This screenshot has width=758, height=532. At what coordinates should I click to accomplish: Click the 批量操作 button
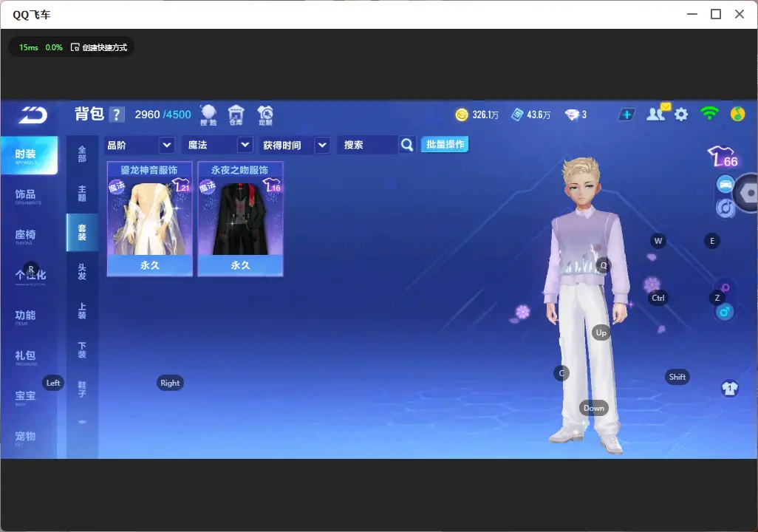pos(445,144)
